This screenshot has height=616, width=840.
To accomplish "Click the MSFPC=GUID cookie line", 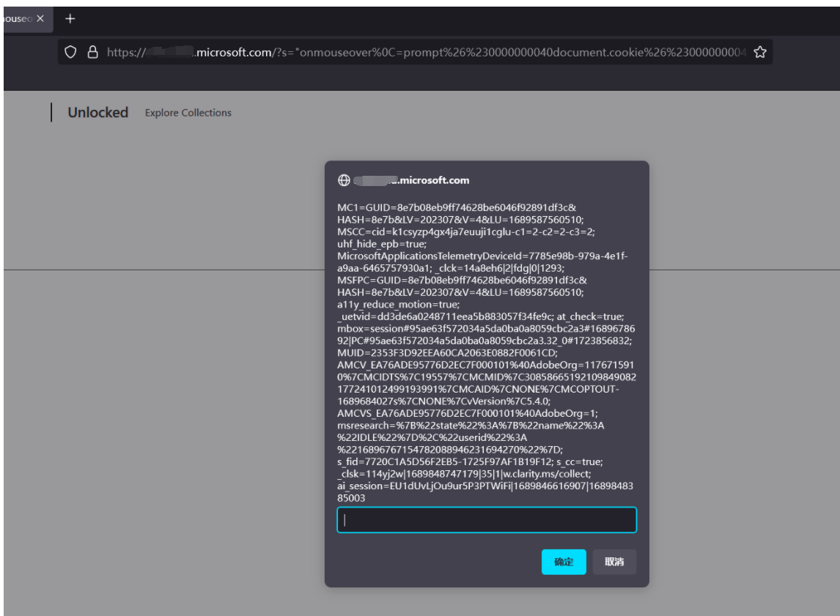I will [x=462, y=281].
